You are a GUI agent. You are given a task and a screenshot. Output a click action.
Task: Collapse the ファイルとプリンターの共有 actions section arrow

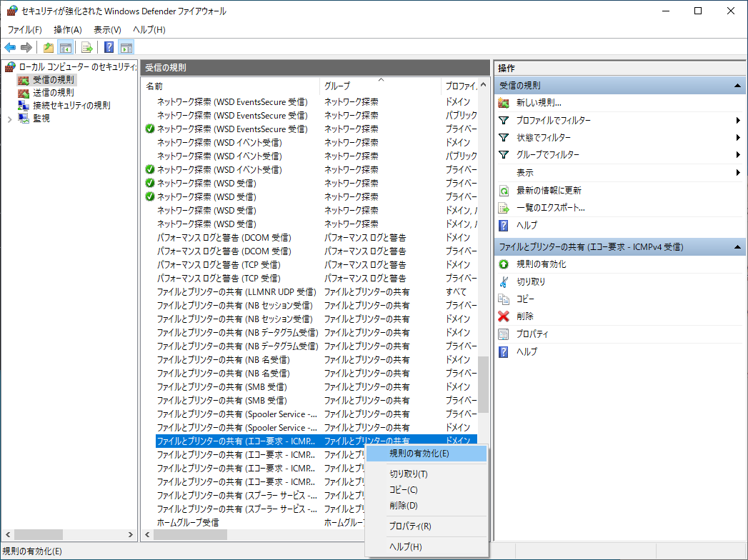737,247
